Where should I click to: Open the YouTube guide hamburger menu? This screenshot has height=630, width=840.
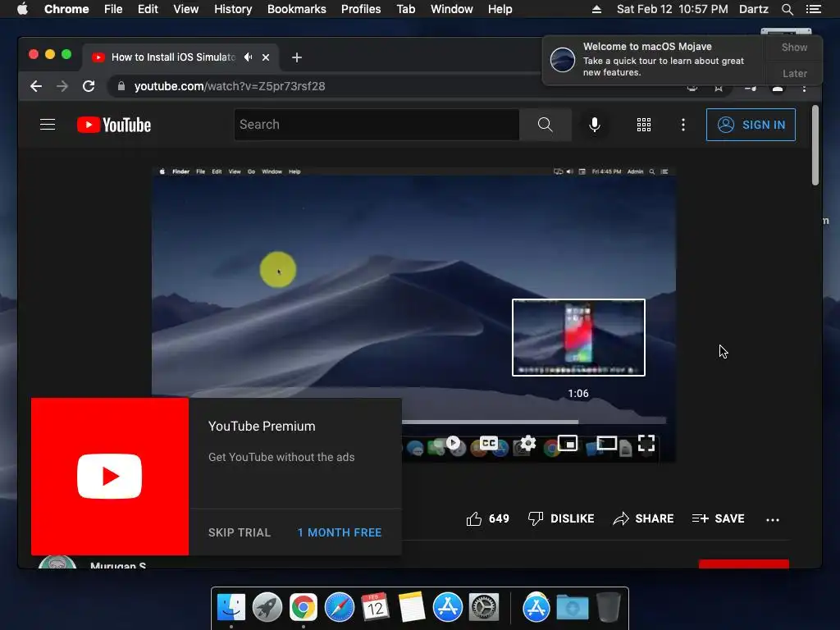tap(48, 125)
